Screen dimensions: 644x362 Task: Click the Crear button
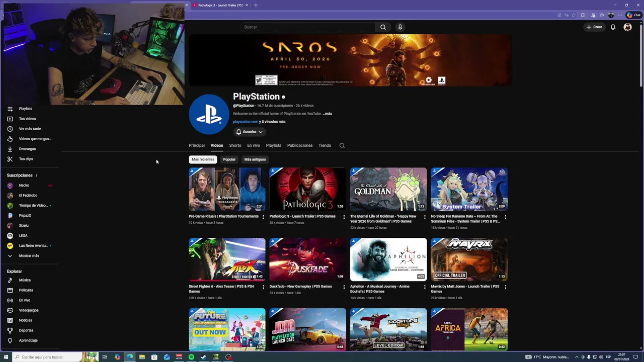(x=594, y=27)
